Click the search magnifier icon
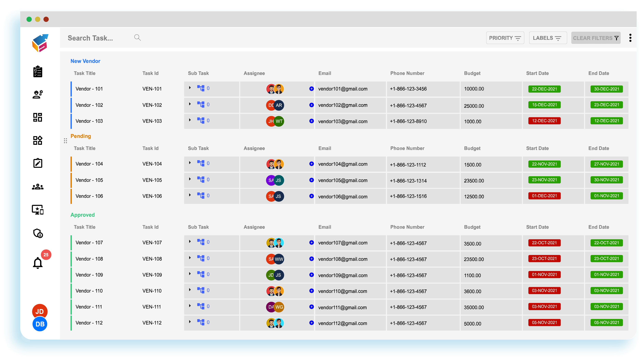 click(x=137, y=38)
